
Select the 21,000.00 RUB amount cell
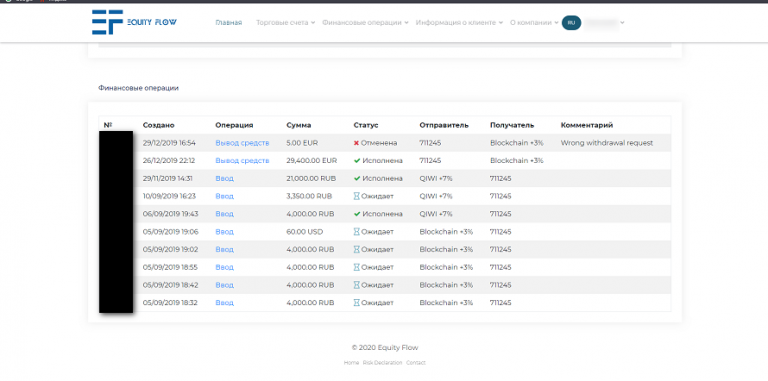pos(311,178)
